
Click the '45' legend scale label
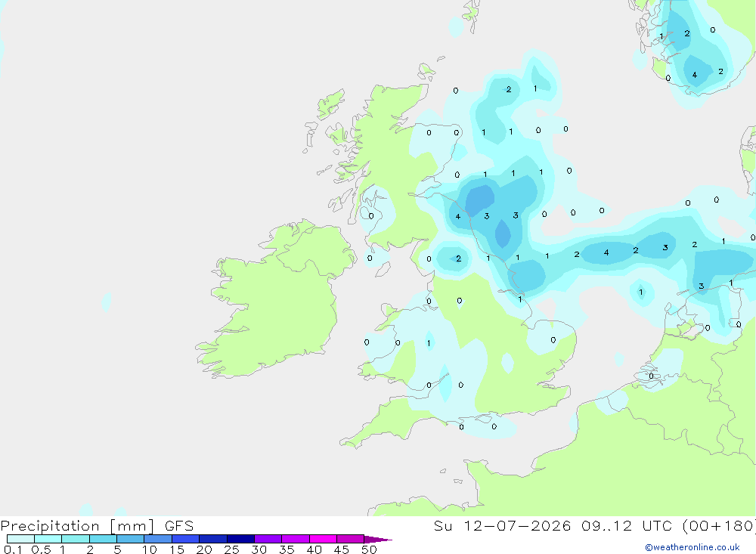[x=342, y=549]
